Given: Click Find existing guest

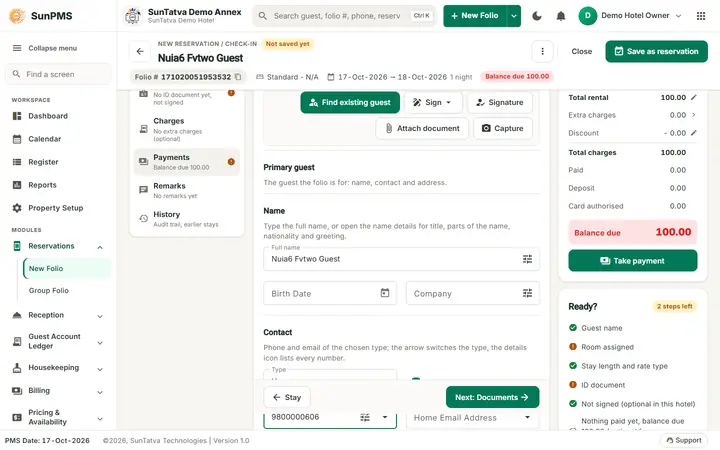Looking at the screenshot, I should click(350, 102).
